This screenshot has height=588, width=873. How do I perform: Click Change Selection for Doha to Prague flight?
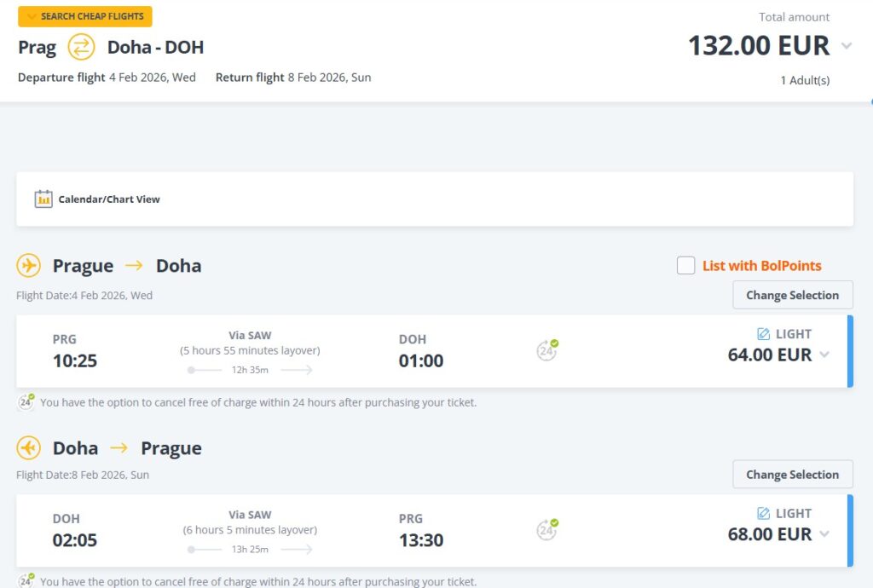[x=792, y=475]
